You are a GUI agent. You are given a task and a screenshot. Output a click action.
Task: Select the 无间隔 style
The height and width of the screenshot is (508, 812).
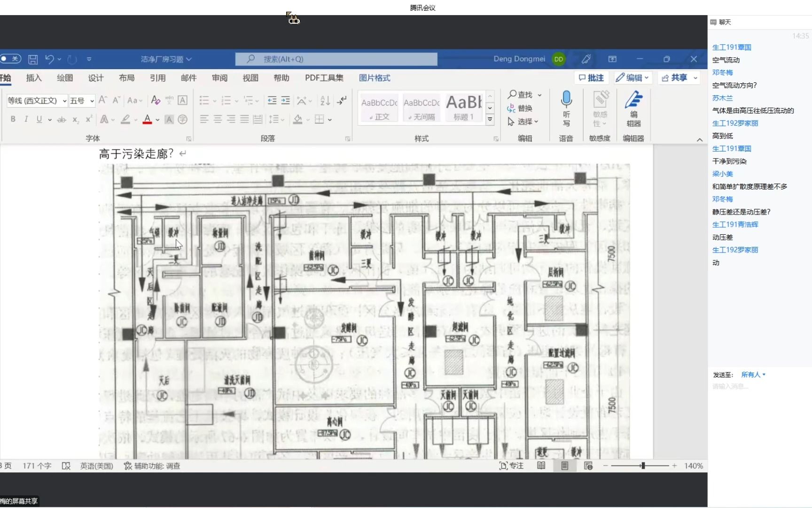coord(422,107)
